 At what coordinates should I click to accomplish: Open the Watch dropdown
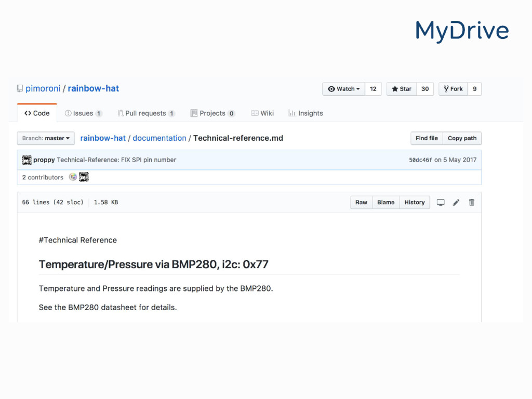click(344, 89)
